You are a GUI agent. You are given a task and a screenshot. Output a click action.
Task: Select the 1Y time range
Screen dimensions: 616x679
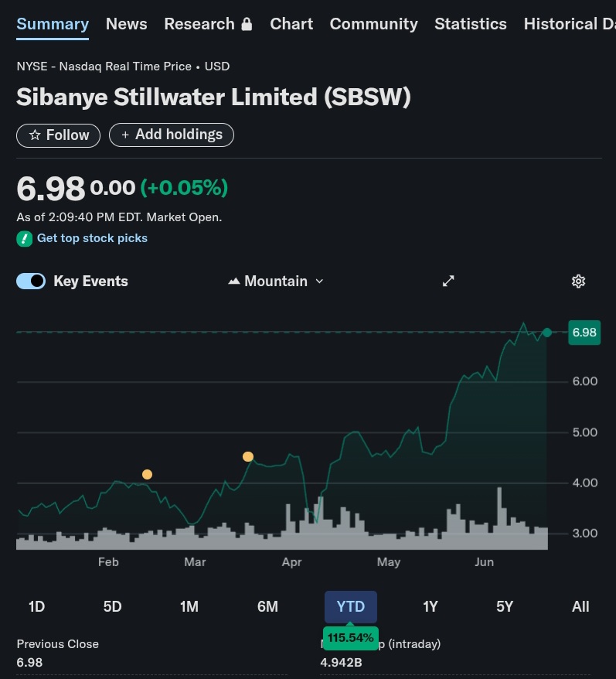tap(431, 606)
